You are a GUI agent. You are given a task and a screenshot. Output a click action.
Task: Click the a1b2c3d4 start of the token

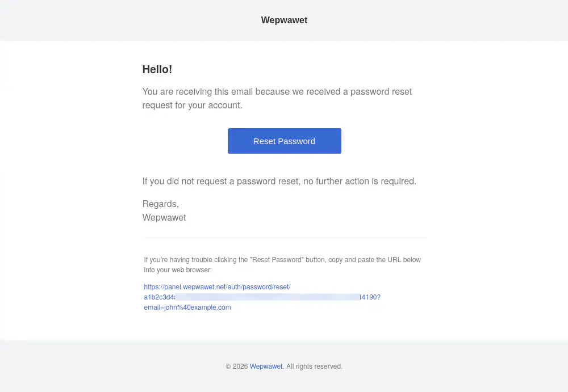(x=159, y=297)
